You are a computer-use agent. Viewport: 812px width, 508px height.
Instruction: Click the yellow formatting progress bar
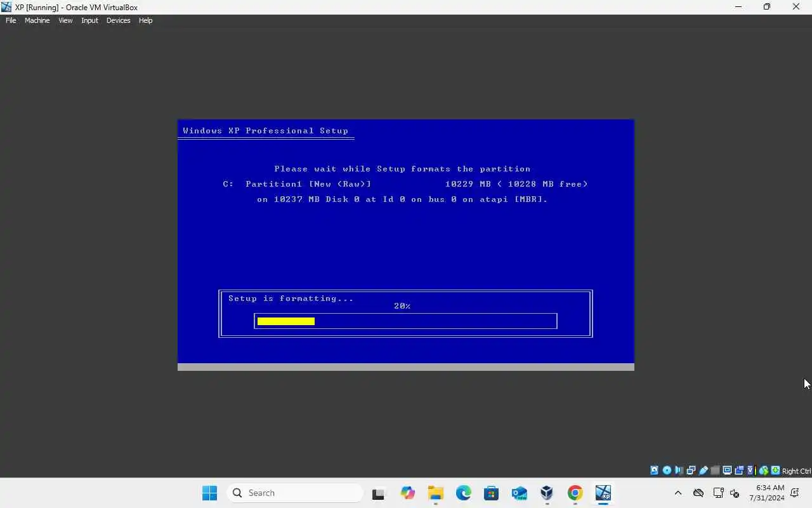click(x=286, y=321)
